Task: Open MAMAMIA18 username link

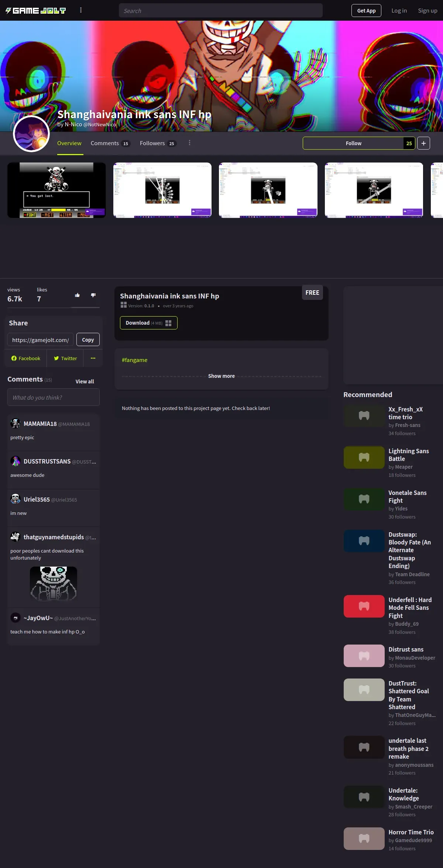Action: click(x=40, y=424)
